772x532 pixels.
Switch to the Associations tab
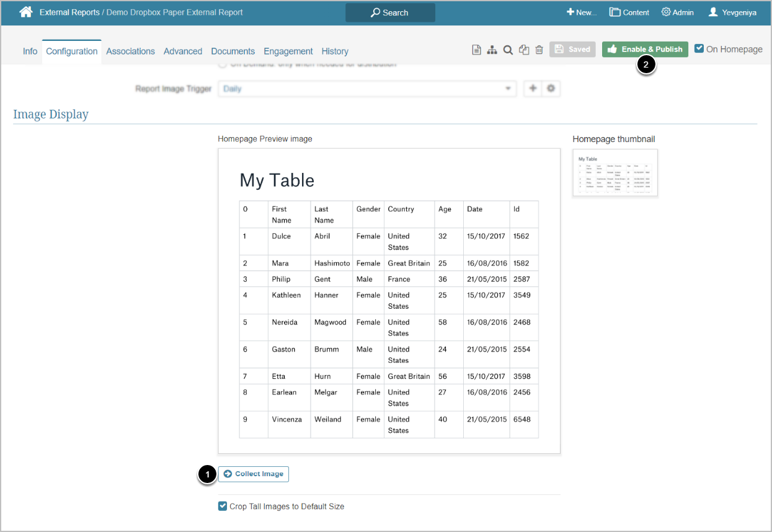[130, 51]
